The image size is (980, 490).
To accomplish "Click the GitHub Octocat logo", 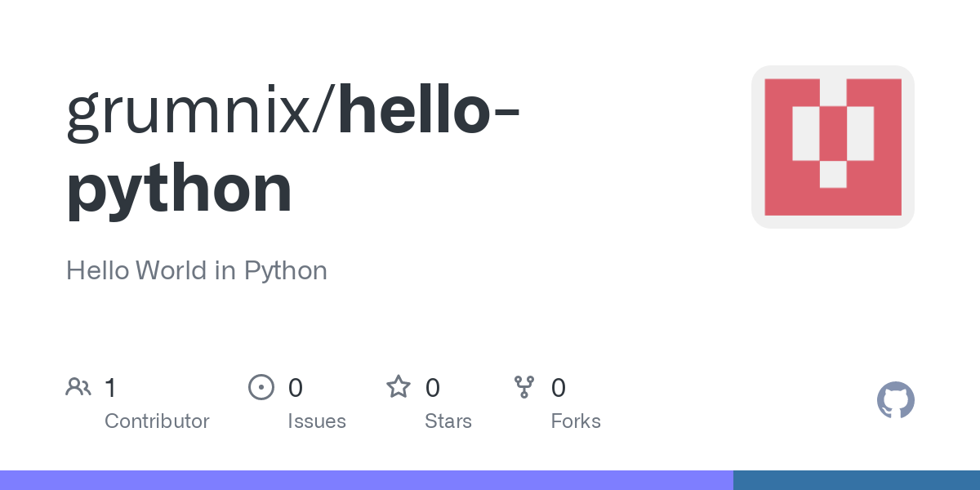I will [896, 400].
